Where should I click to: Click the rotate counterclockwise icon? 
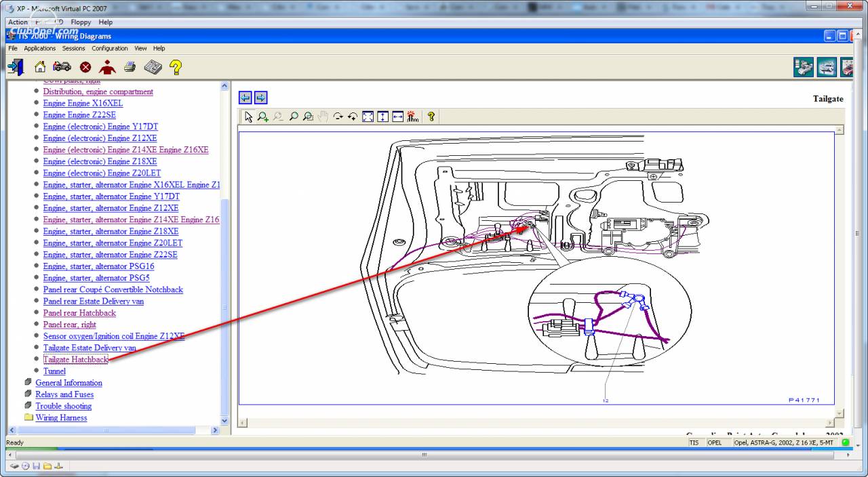coord(353,117)
